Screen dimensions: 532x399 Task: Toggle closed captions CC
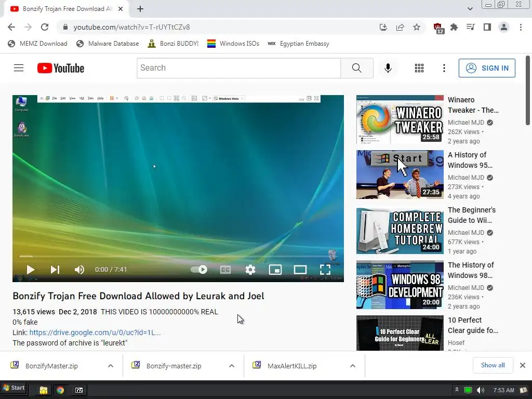click(x=225, y=270)
